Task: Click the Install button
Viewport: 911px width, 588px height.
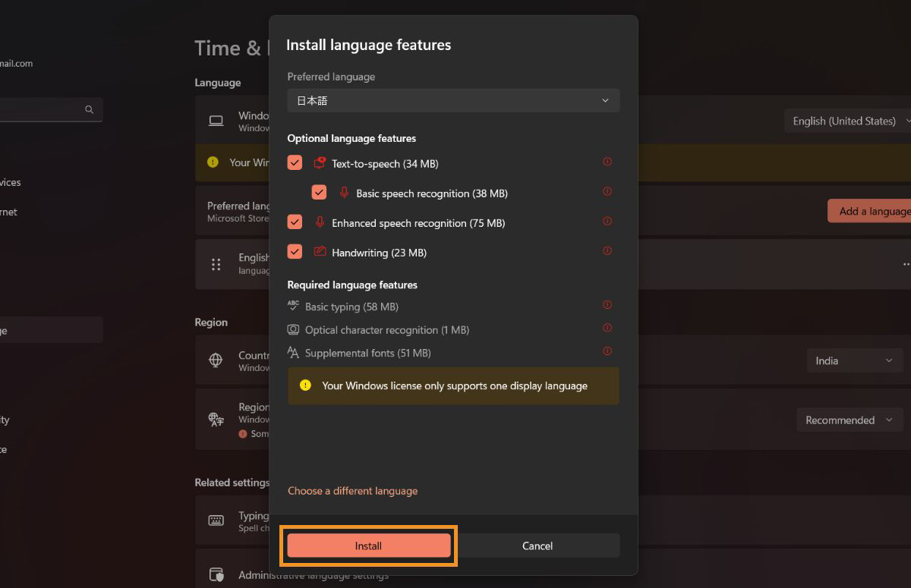Action: click(x=368, y=546)
